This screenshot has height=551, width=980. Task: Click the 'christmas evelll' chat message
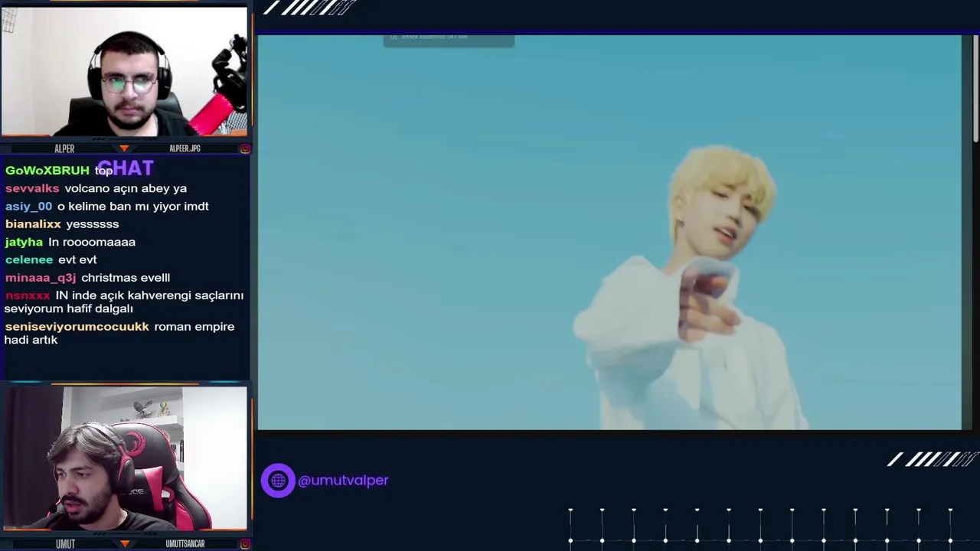coord(126,278)
